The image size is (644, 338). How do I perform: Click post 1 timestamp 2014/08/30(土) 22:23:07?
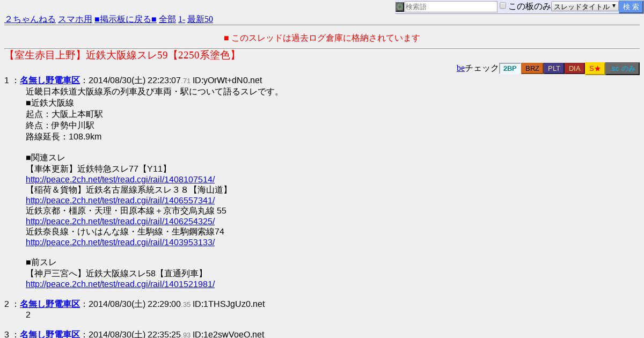tap(135, 80)
